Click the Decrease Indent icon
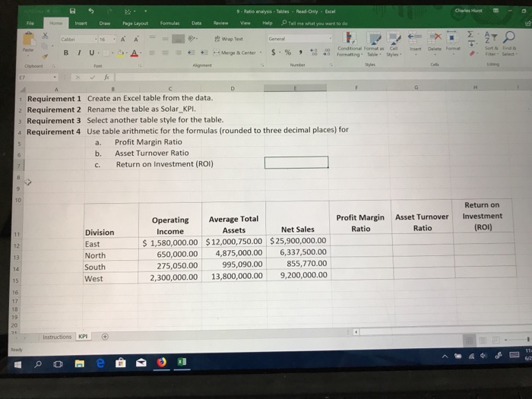 [191, 52]
